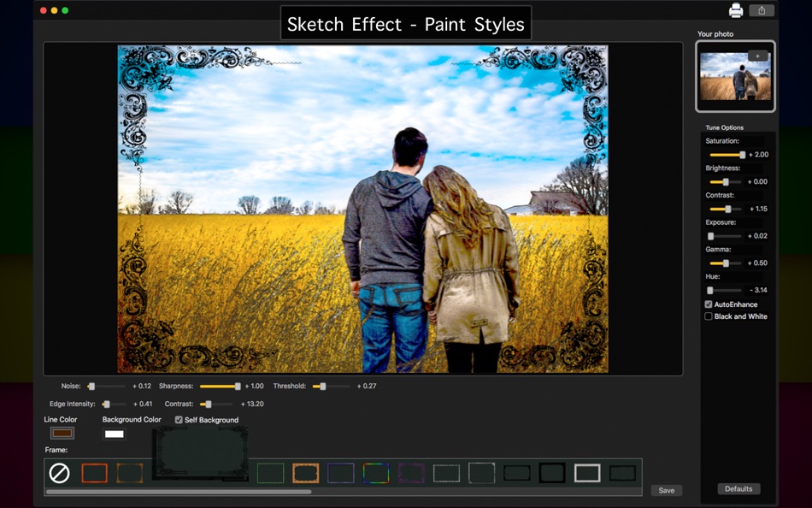Choose the thin green frame thumbnail
The image size is (812, 508).
tap(270, 473)
